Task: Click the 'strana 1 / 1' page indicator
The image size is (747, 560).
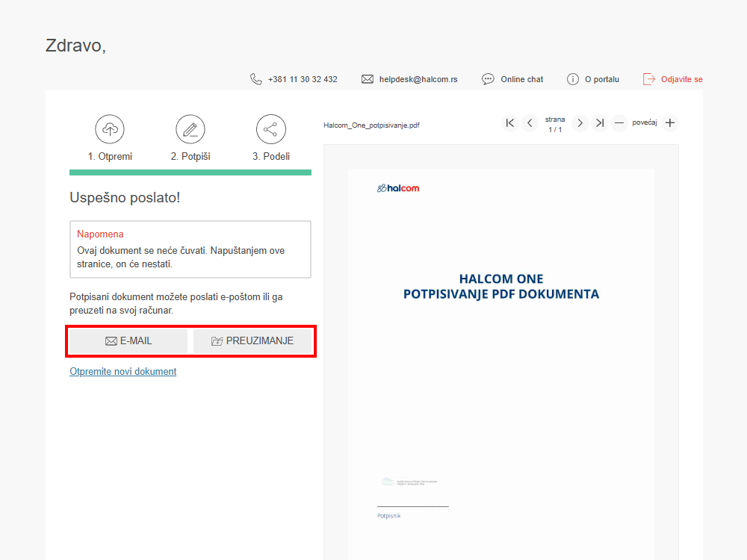Action: (x=555, y=124)
